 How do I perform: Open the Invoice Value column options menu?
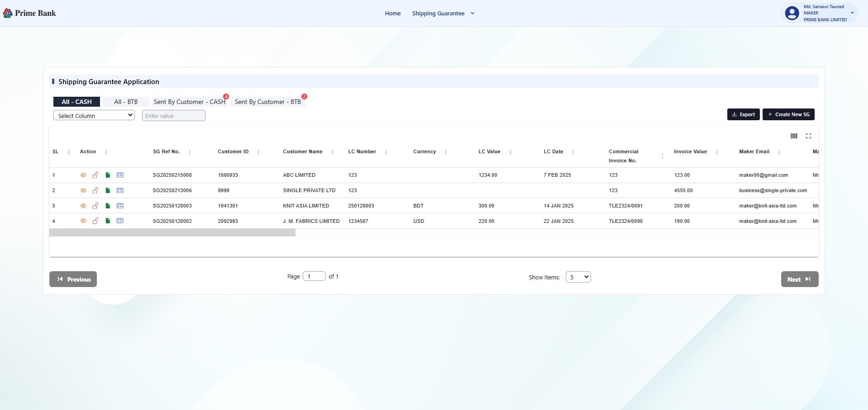pos(717,152)
